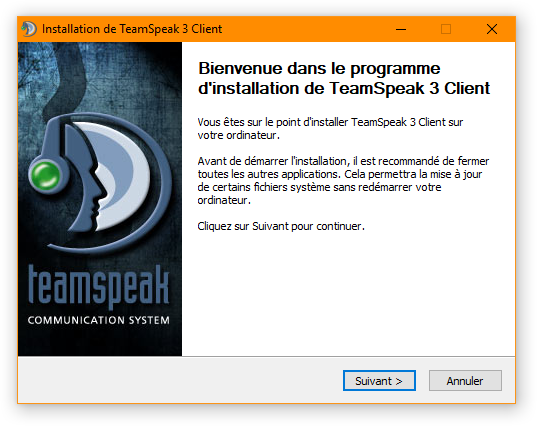
Task: Click the 'Bienvenue dans le programme' heading
Action: pyautogui.click(x=344, y=78)
